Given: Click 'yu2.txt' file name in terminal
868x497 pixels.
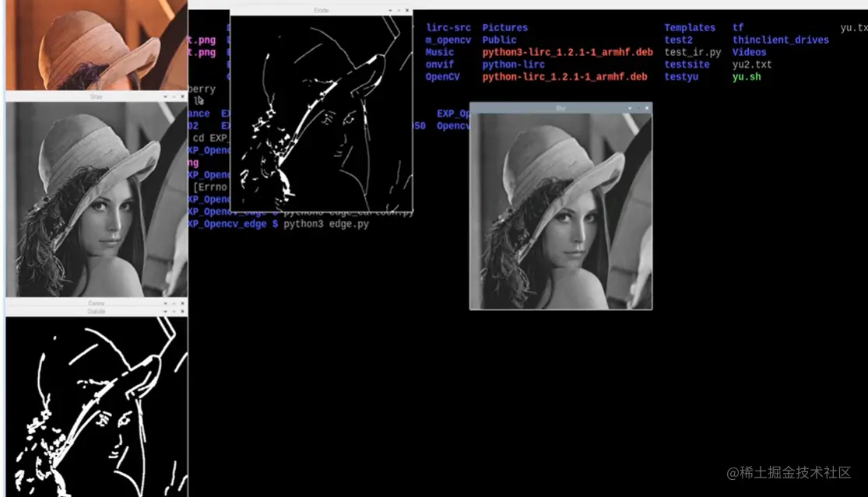Looking at the screenshot, I should (752, 64).
